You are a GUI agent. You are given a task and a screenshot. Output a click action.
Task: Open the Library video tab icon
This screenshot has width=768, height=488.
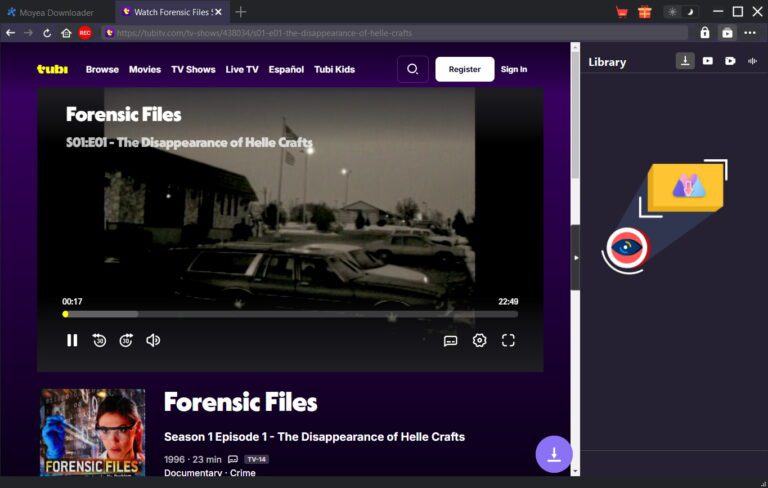click(x=708, y=61)
